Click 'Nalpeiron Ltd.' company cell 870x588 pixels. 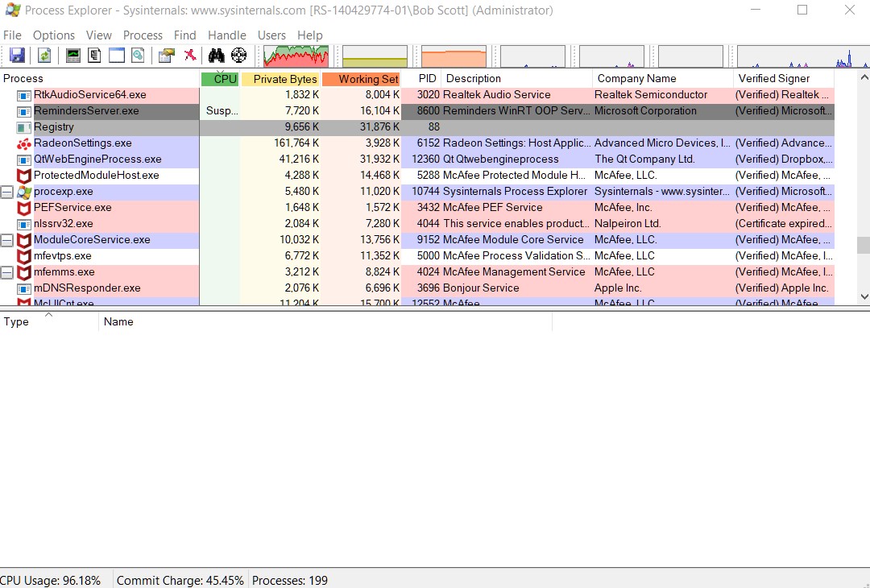pos(628,224)
